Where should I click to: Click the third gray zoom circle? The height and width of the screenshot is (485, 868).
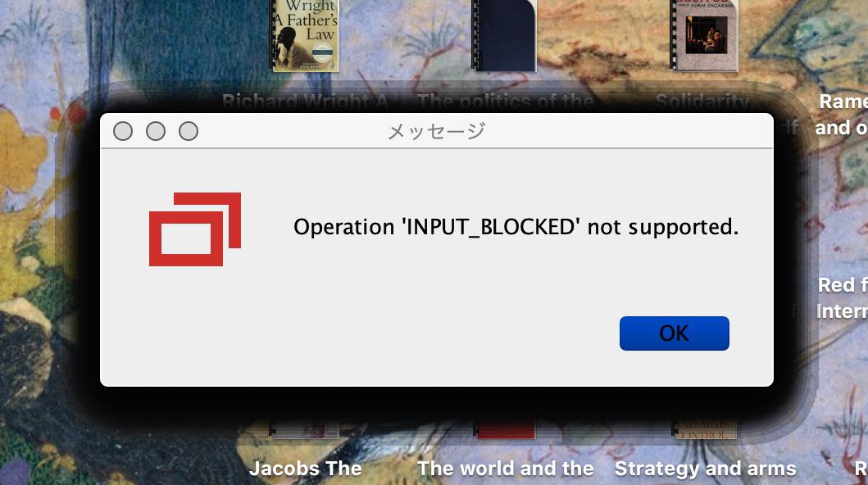tap(189, 131)
